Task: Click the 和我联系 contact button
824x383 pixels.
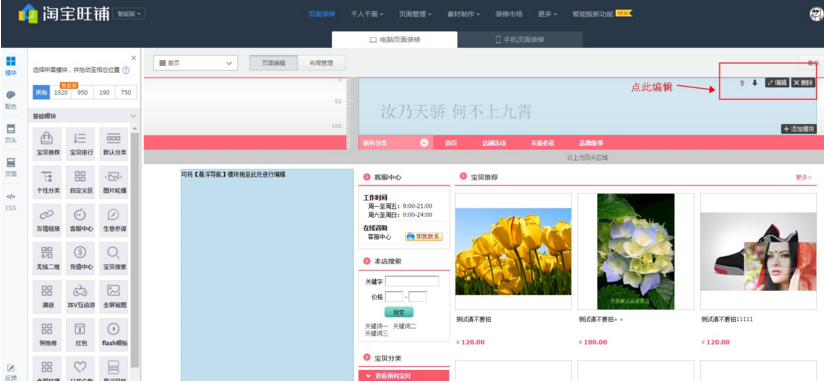Action: pos(424,236)
